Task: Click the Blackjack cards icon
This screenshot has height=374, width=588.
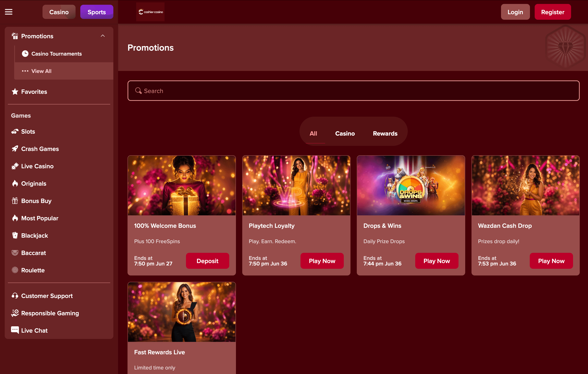Action: point(15,235)
